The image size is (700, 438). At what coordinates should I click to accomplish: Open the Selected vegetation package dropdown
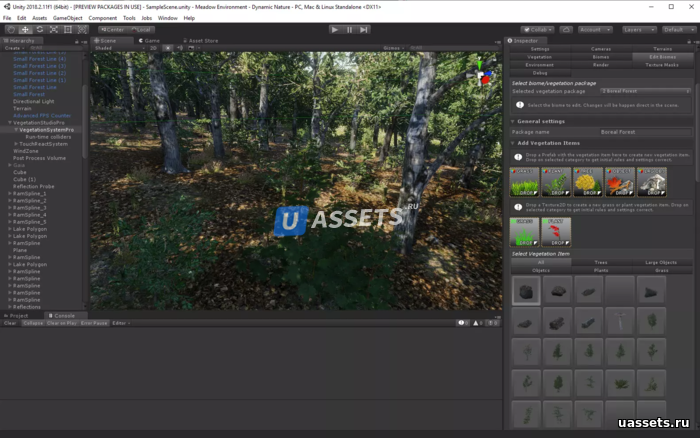click(x=644, y=91)
